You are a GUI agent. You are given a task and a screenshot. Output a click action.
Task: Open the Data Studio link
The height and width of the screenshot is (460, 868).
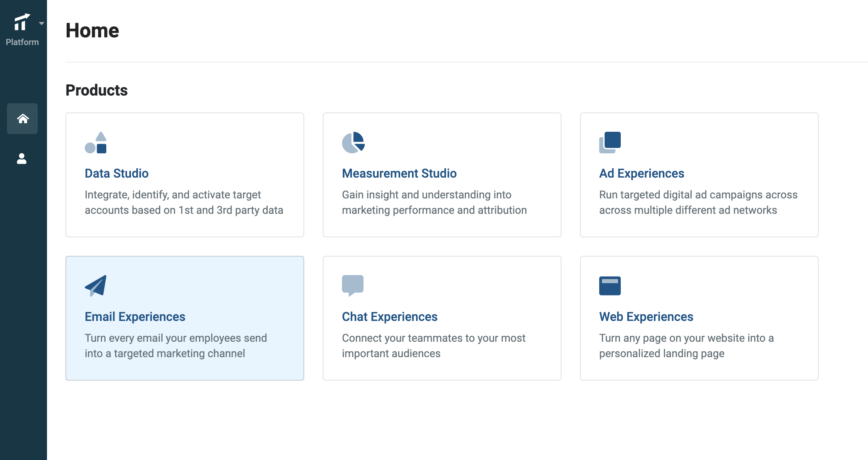(x=117, y=173)
